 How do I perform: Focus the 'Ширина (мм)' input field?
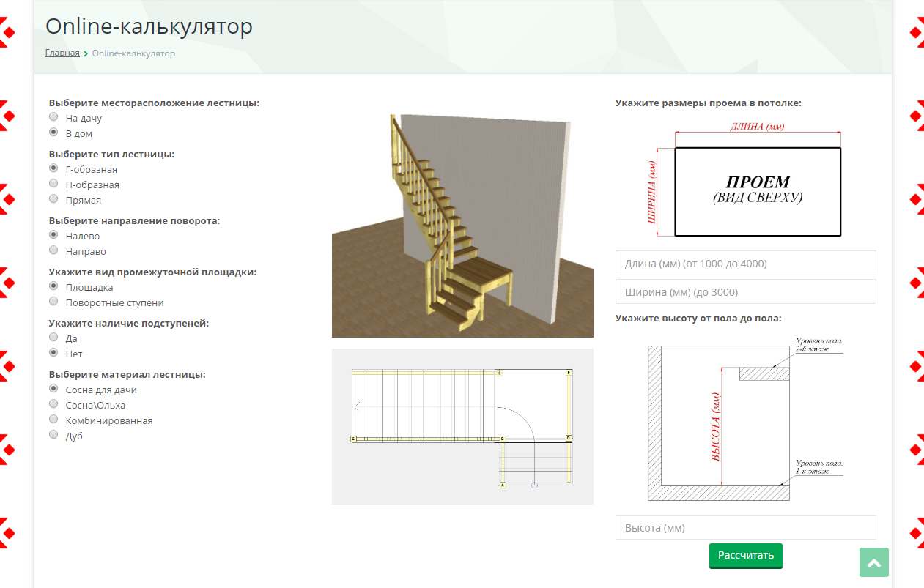pos(746,291)
